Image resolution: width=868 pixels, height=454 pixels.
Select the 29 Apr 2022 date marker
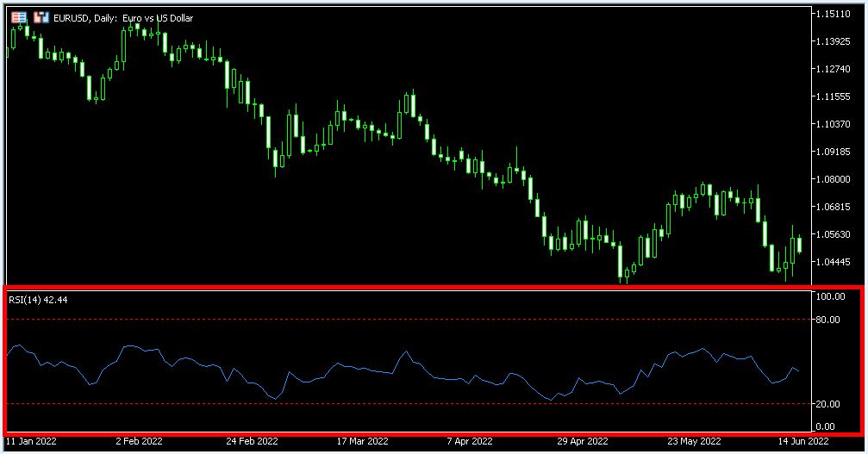pyautogui.click(x=583, y=441)
